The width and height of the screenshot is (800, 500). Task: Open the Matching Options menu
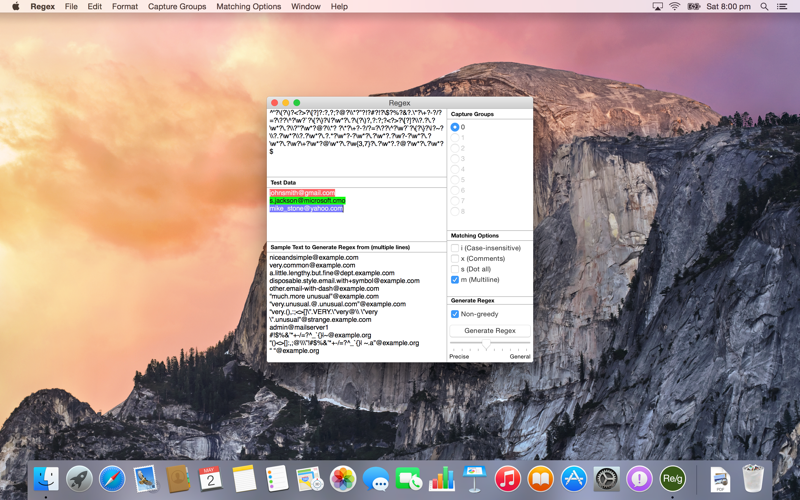point(248,7)
